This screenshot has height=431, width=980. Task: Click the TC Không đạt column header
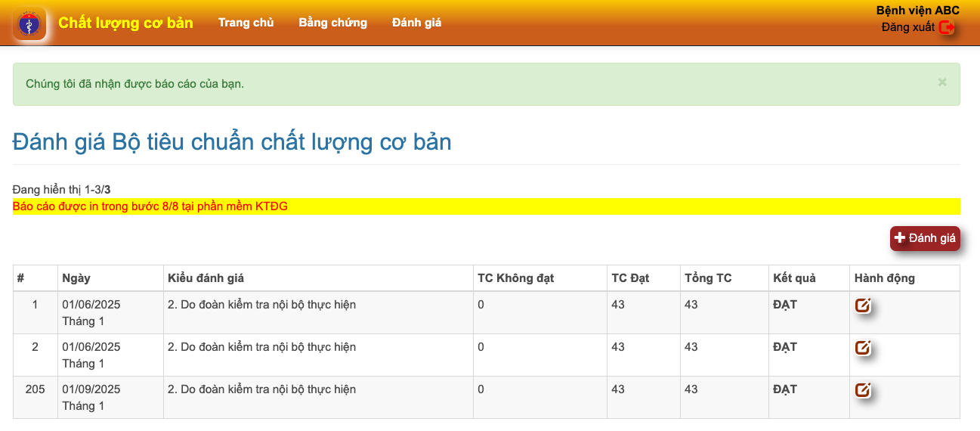pos(515,278)
